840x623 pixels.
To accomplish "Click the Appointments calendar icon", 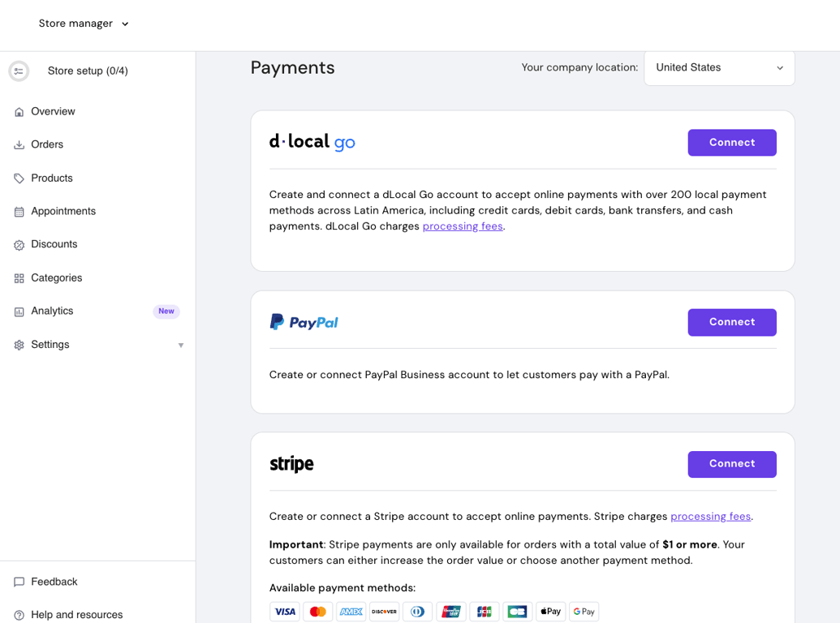I will [18, 211].
